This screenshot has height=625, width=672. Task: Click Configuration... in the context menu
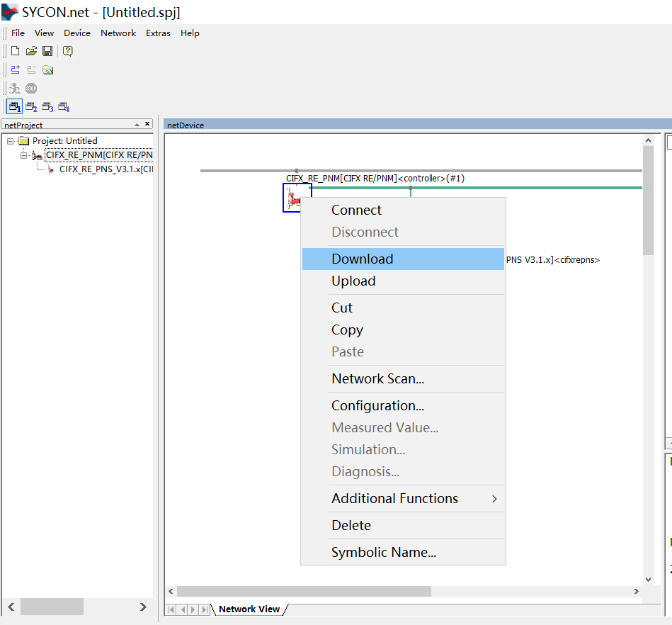coord(377,406)
